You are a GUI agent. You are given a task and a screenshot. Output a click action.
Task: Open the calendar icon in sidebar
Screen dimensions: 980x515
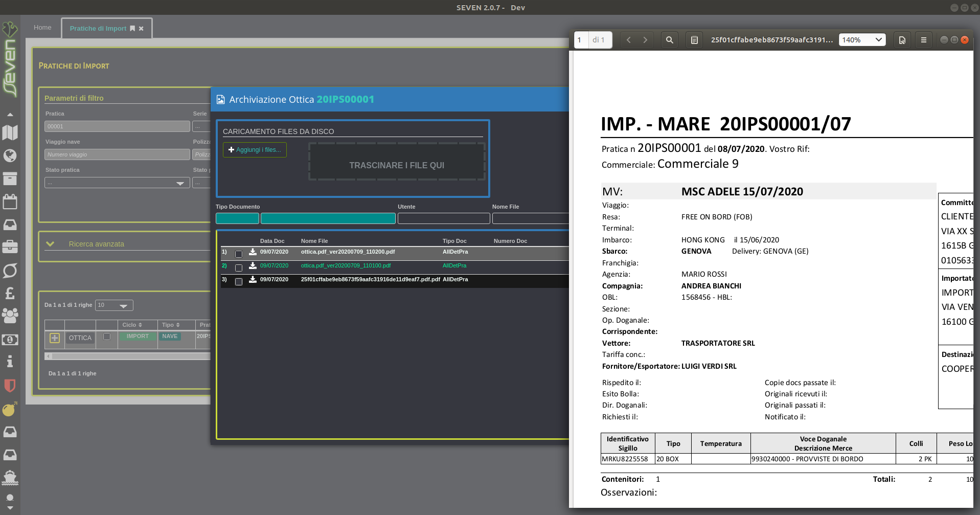10,201
